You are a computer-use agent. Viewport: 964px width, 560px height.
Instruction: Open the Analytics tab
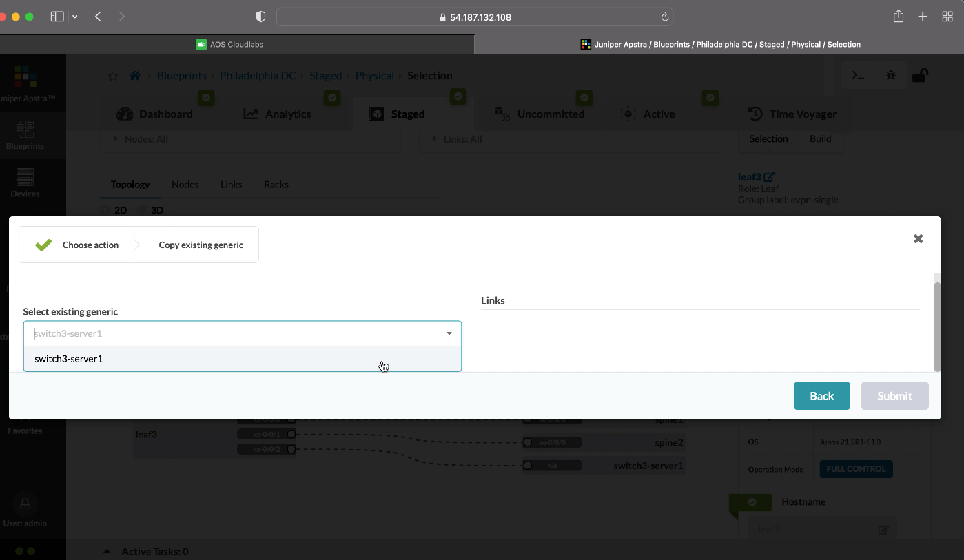point(277,114)
